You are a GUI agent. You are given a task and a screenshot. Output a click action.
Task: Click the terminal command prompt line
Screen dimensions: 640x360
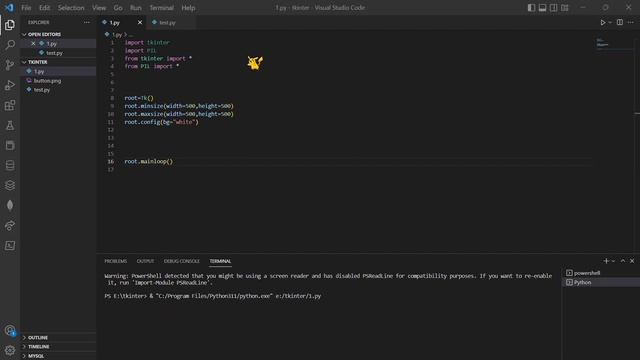click(x=212, y=296)
